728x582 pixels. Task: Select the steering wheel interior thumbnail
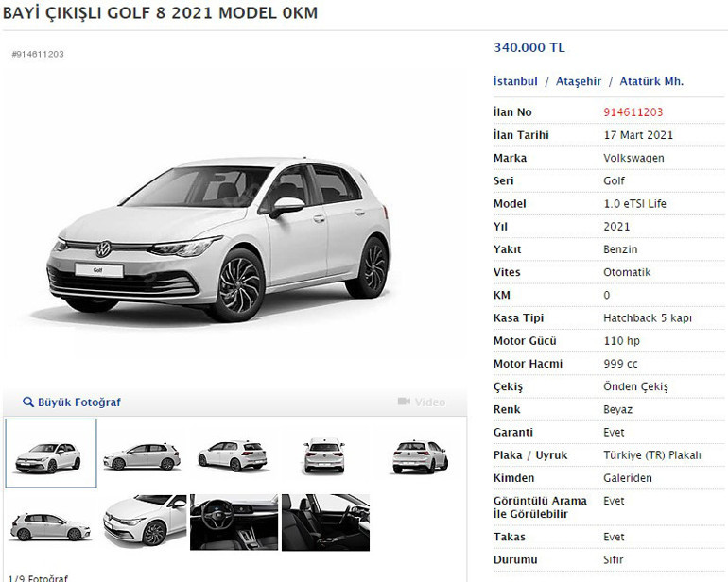pyautogui.click(x=234, y=522)
